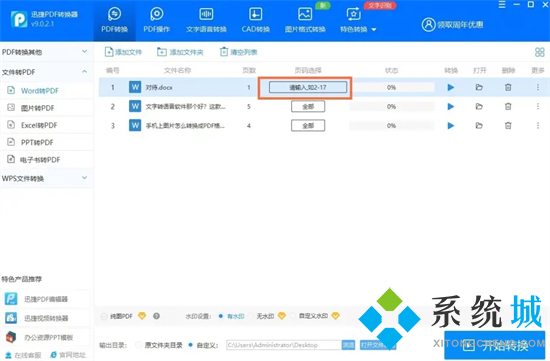550x361 pixels.
Task: Select the file named 对待.docx
Action: (x=159, y=87)
